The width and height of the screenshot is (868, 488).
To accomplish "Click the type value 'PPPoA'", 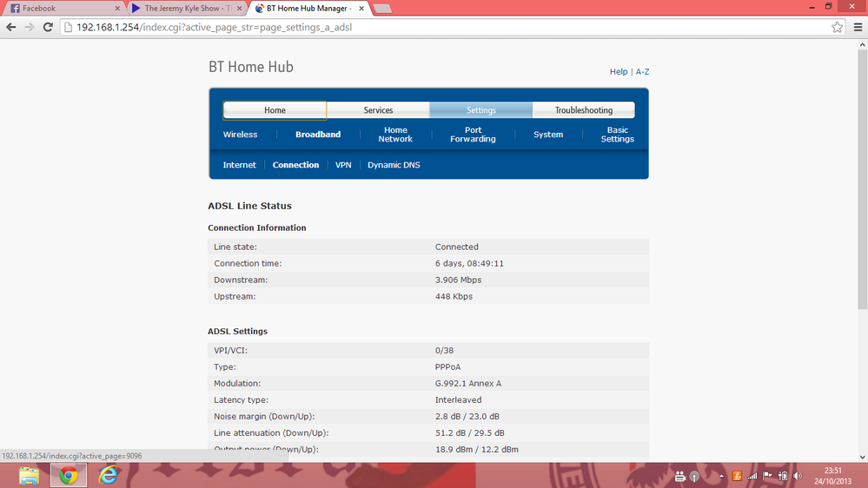I will click(x=447, y=366).
